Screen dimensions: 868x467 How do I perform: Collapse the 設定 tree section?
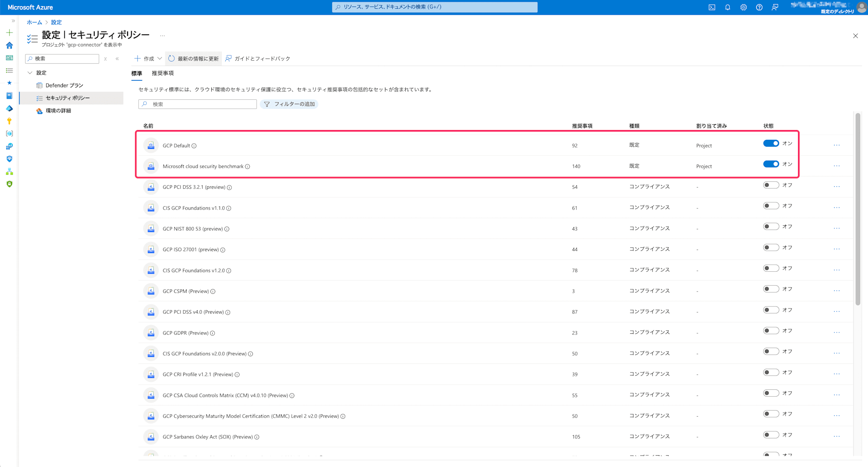point(30,73)
